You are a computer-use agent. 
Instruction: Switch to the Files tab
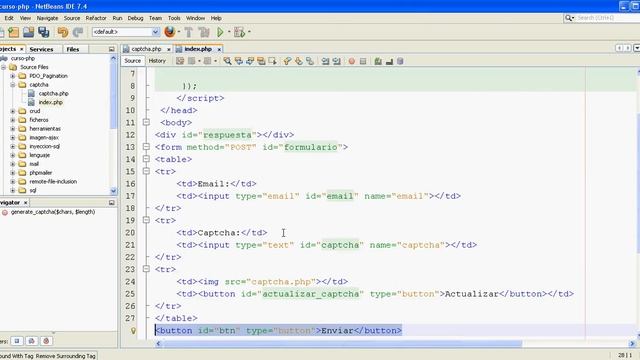73,49
